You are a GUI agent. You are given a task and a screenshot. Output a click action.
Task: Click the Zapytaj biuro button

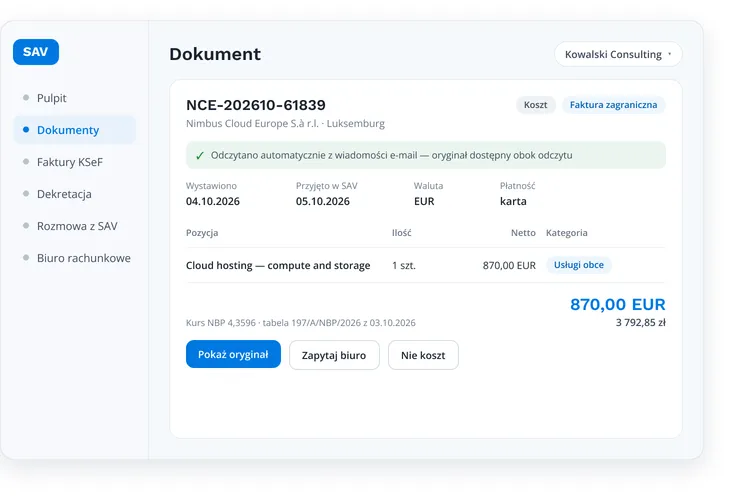(334, 355)
